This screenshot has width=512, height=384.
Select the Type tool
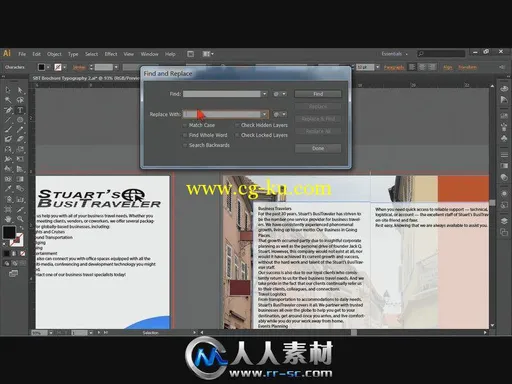20,110
